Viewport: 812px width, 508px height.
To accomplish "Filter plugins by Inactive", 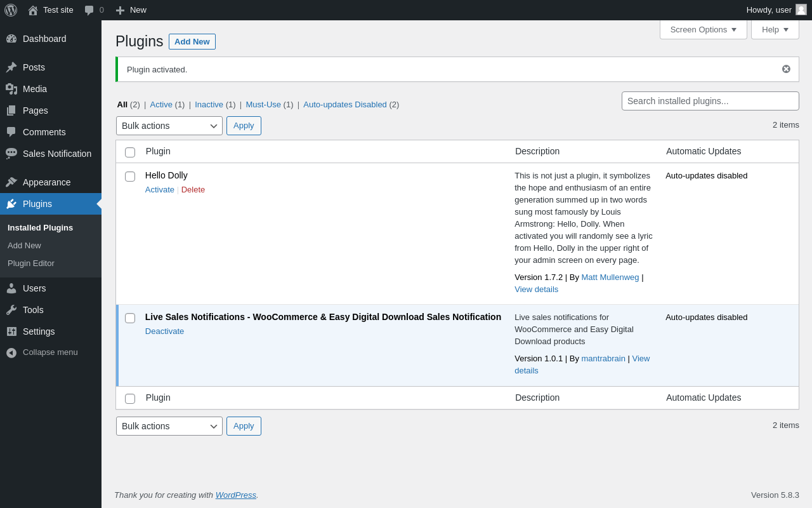I will (209, 105).
